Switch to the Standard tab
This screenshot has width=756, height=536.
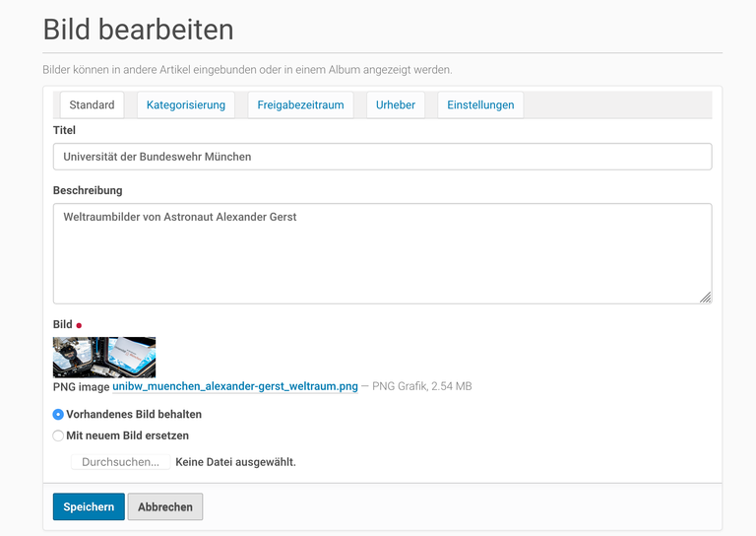pos(92,104)
